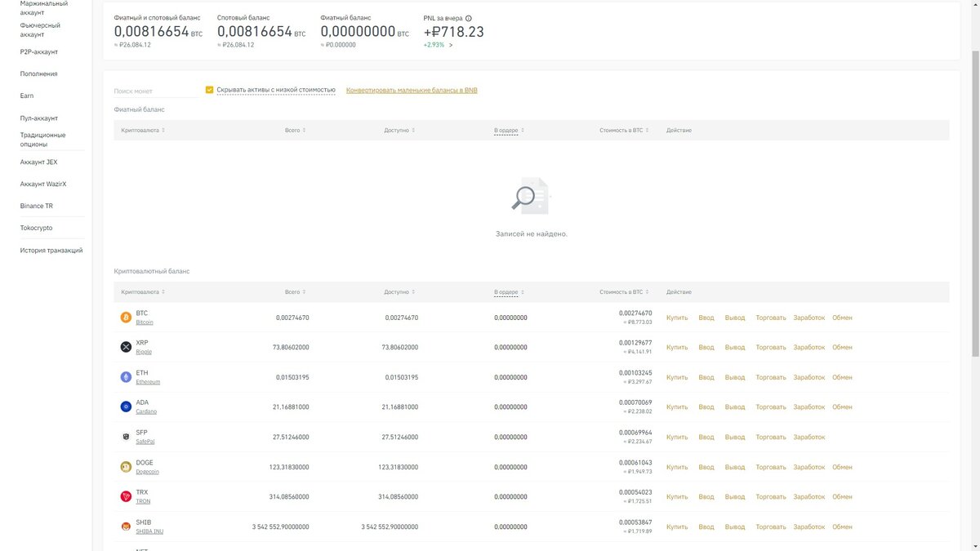
Task: Open PNL details via the arrow
Action: point(451,45)
